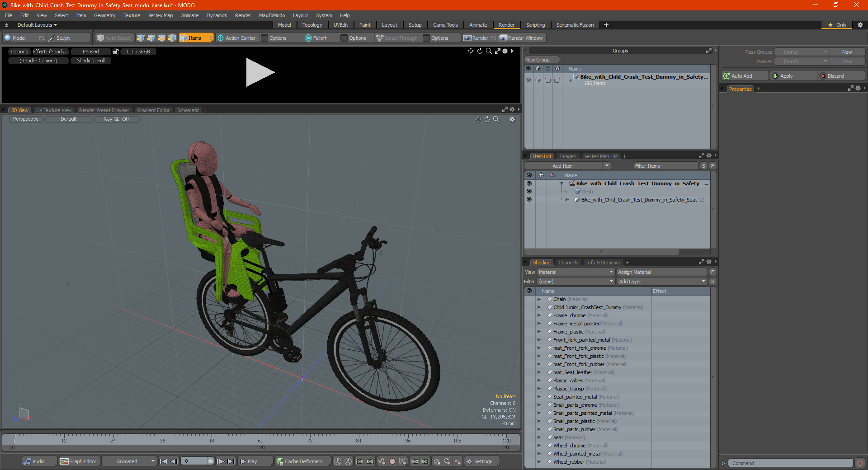The width and height of the screenshot is (868, 470).
Task: Switch to UV Texture View tab
Action: click(x=54, y=110)
